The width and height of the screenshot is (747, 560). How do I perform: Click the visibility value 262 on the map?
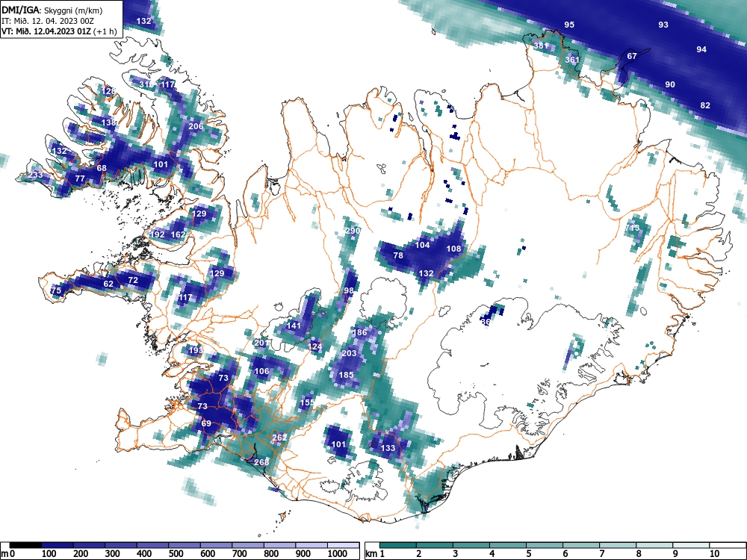(279, 438)
